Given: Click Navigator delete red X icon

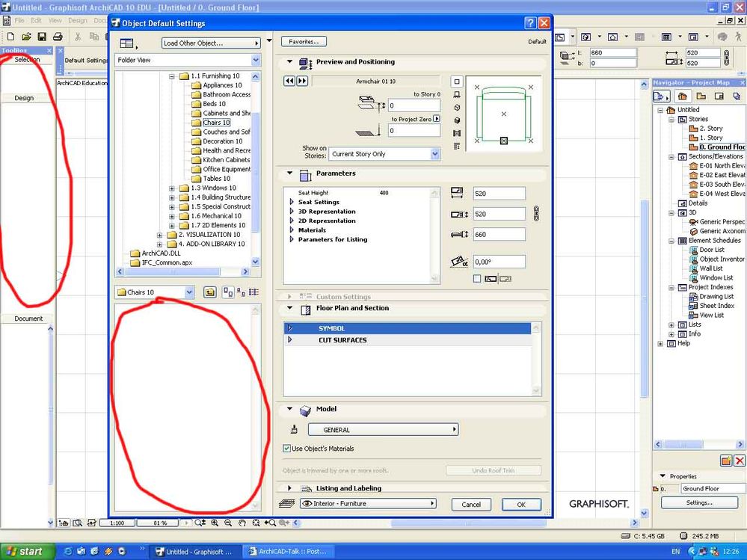Looking at the screenshot, I should coord(740,461).
